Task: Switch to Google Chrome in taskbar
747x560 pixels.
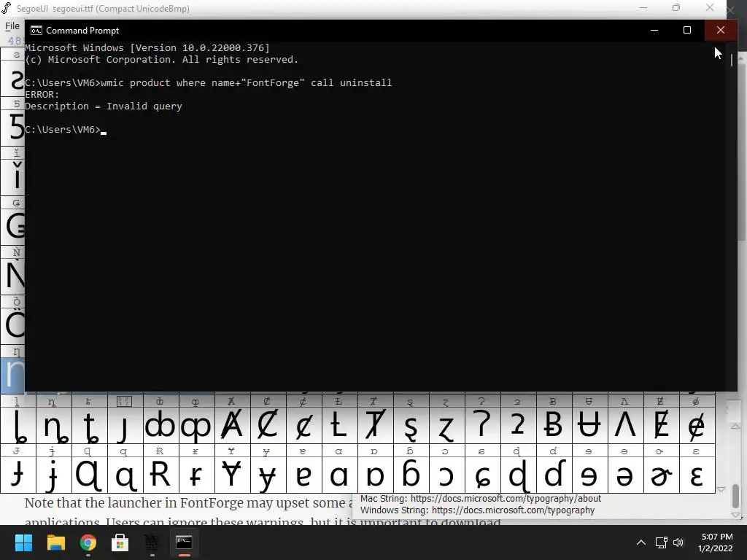Action: [x=88, y=542]
